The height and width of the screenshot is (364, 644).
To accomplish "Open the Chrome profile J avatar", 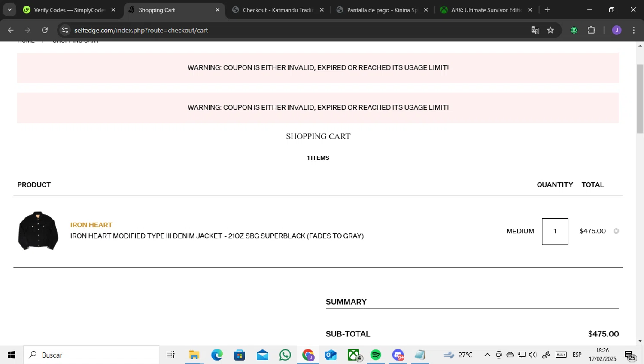I will point(617,30).
